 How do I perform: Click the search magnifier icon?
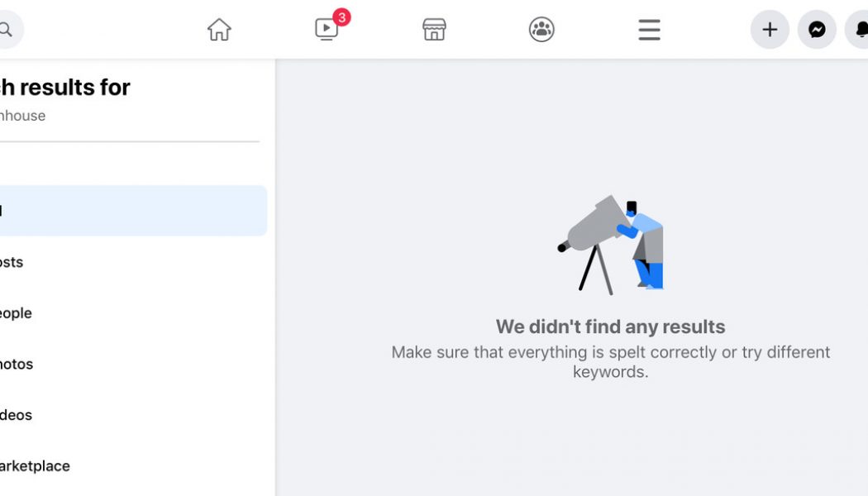point(7,29)
